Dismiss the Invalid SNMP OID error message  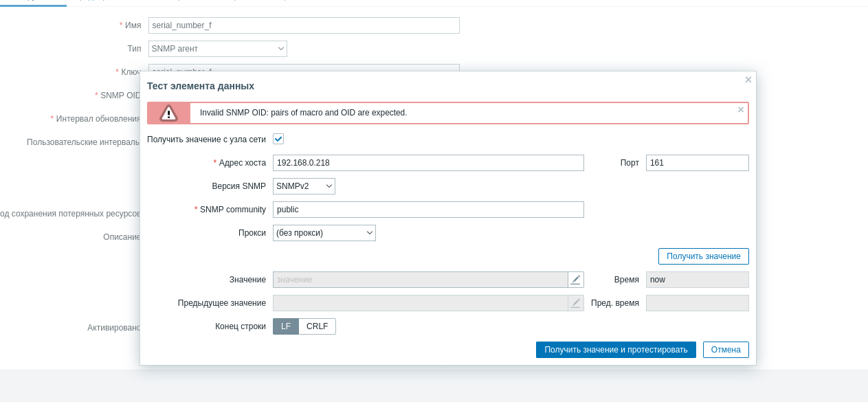click(741, 109)
